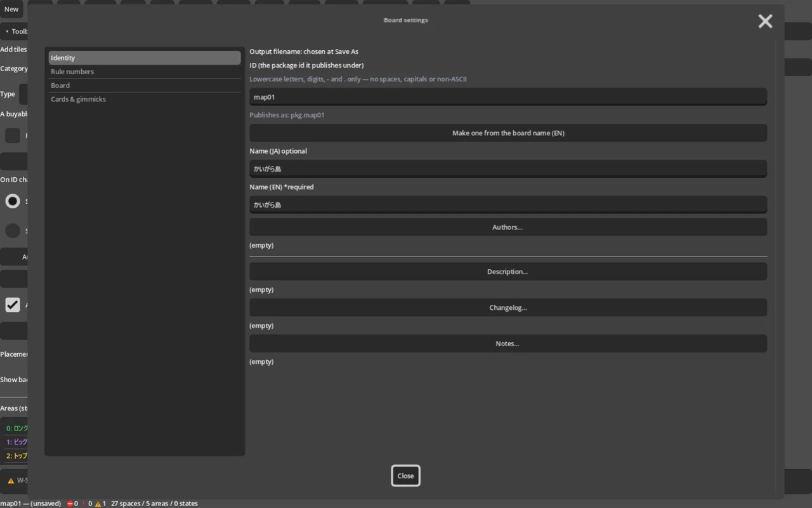
Task: Open the Changelog... editor
Action: pyautogui.click(x=508, y=307)
